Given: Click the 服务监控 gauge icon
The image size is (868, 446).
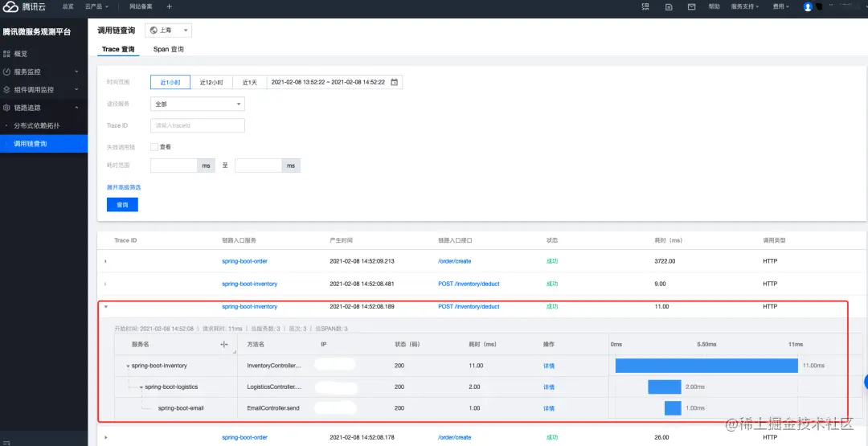Looking at the screenshot, I should [6, 72].
